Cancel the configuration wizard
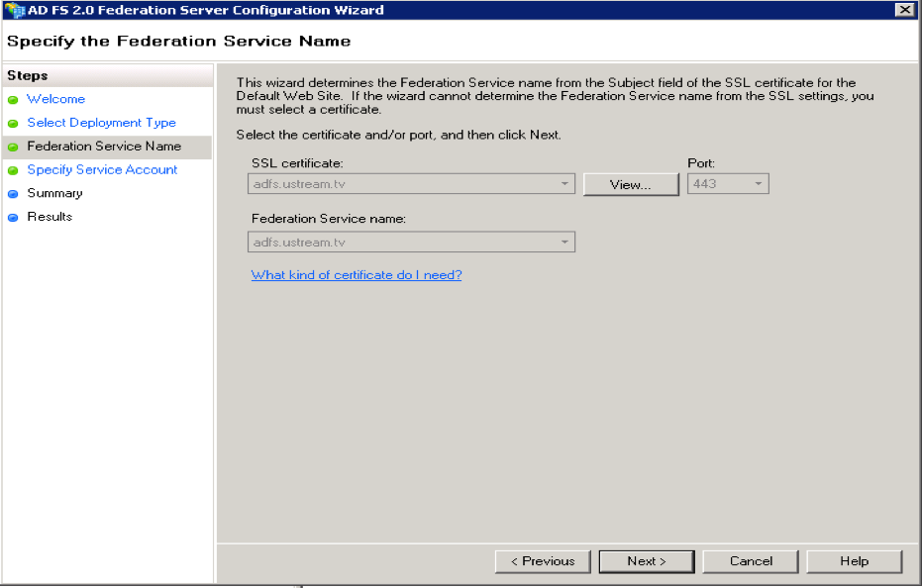The image size is (922, 588). click(751, 561)
